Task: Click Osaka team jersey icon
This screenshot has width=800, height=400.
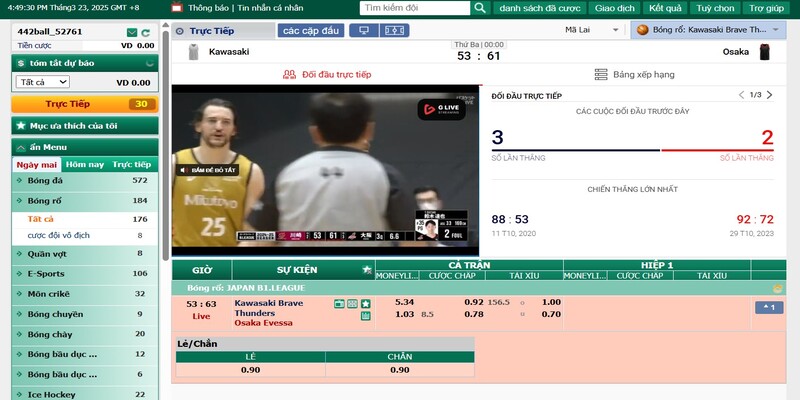Action: pyautogui.click(x=764, y=52)
